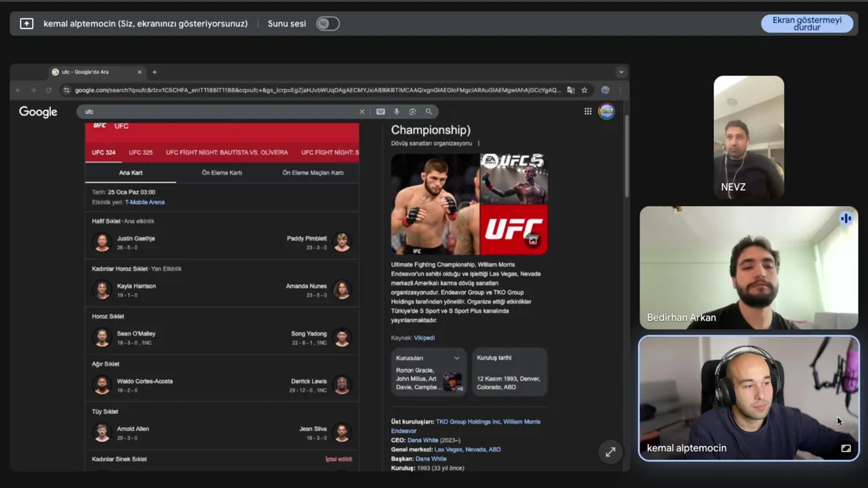Go forward with browser forward arrow
Viewport: 868px width, 488px height.
click(x=33, y=90)
